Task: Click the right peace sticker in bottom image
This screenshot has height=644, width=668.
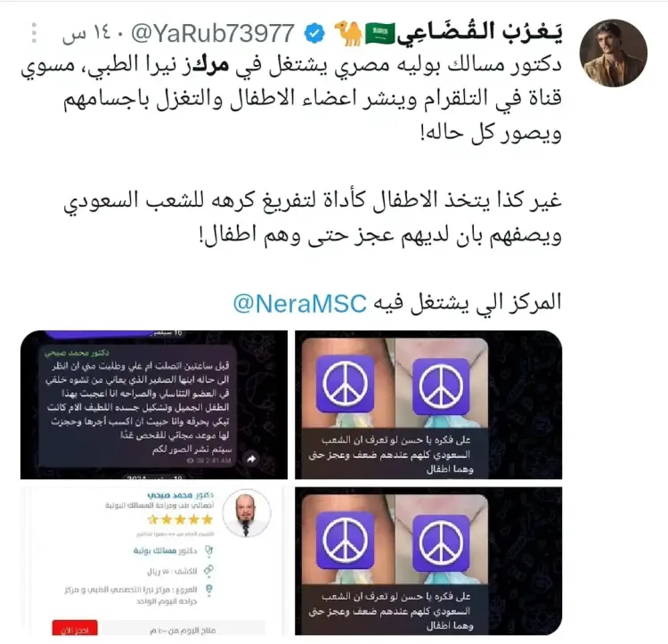Action: point(442,542)
